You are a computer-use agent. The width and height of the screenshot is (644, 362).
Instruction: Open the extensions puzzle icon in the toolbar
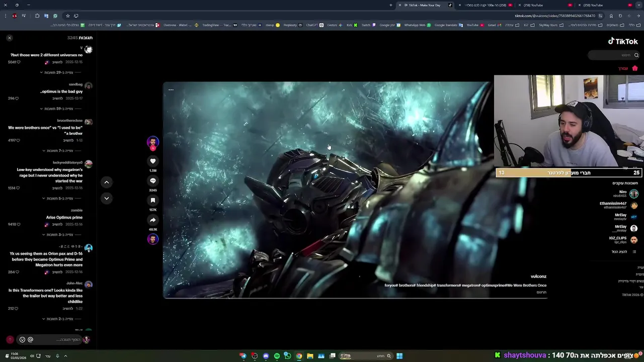coord(37,16)
